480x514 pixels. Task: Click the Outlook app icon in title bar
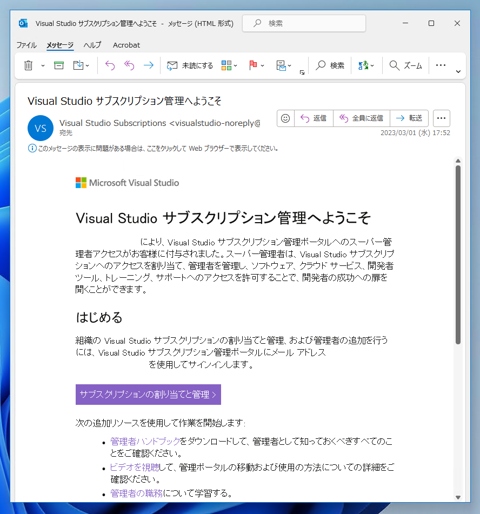coord(23,23)
